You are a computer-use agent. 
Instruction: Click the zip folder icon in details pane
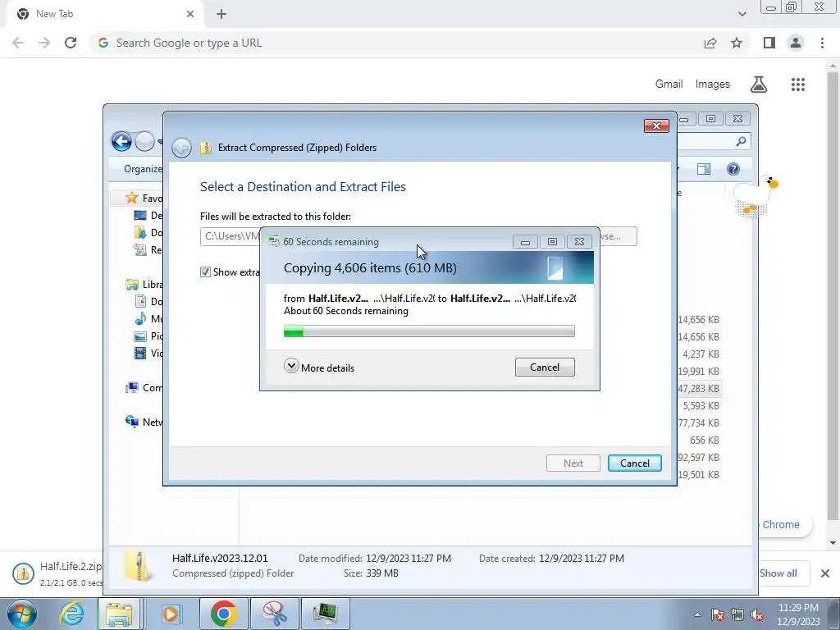pos(139,566)
